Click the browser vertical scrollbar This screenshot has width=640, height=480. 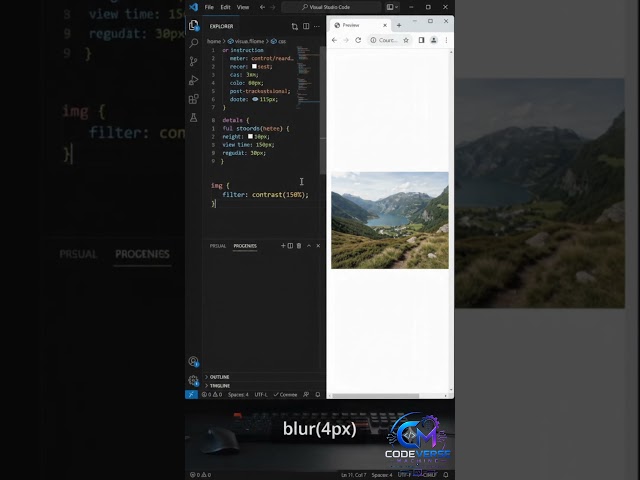[x=451, y=220]
